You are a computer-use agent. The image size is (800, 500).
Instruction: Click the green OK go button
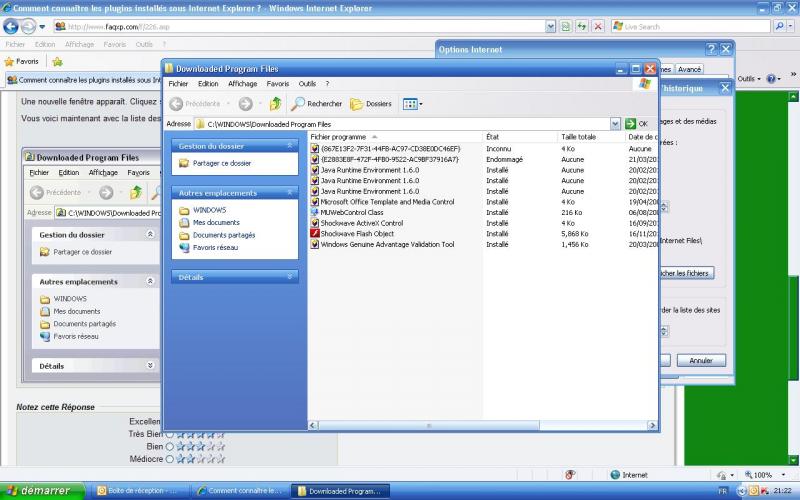(637, 123)
